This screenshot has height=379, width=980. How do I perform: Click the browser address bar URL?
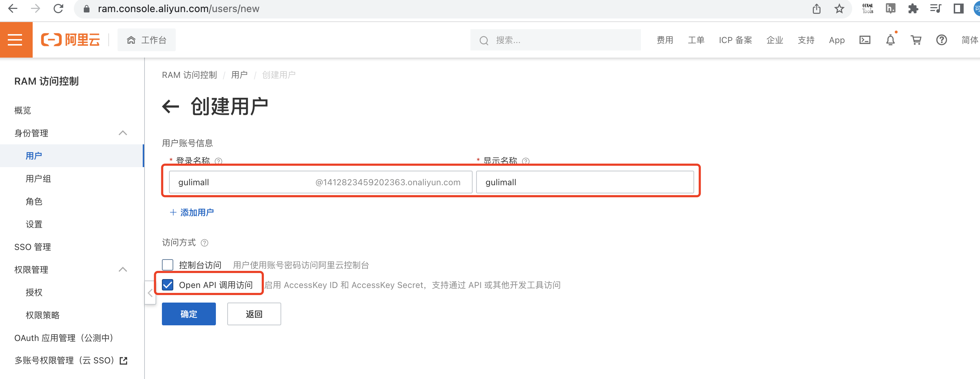[178, 9]
